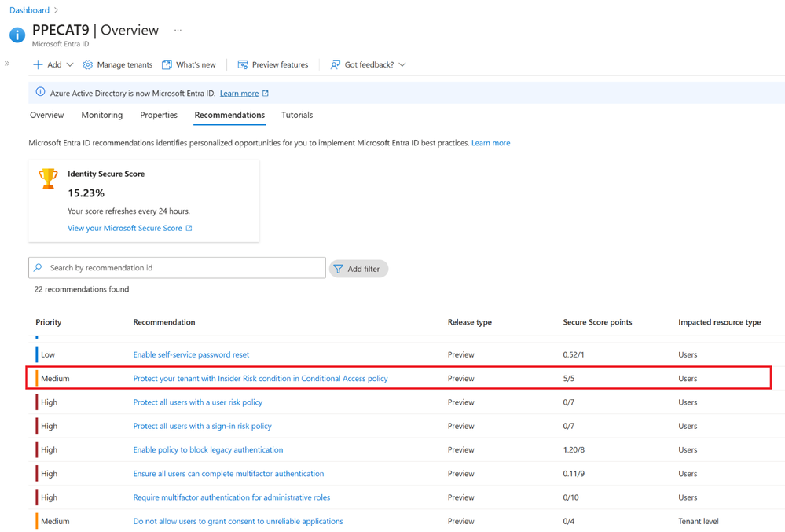Click the Low priority cell for password reset
The image size is (785, 532).
coord(48,355)
